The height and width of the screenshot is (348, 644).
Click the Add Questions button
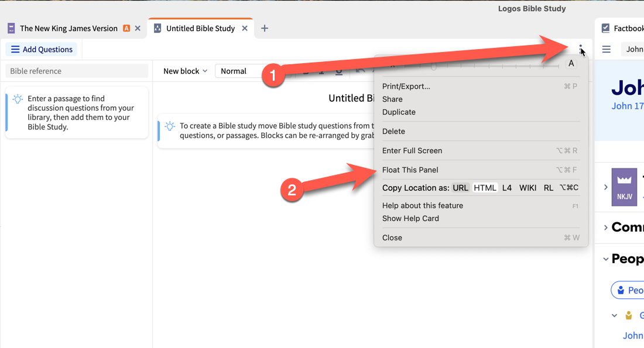[42, 49]
